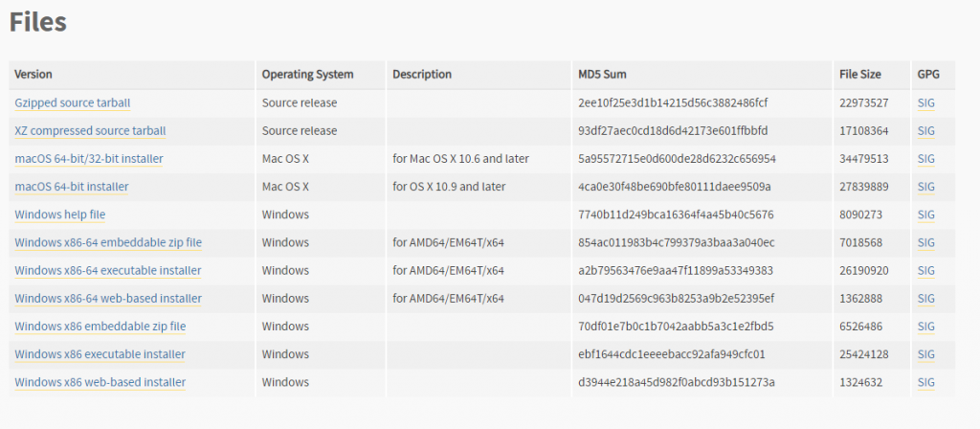
Task: Select the macOS 64-bit installer download
Action: pos(72,187)
